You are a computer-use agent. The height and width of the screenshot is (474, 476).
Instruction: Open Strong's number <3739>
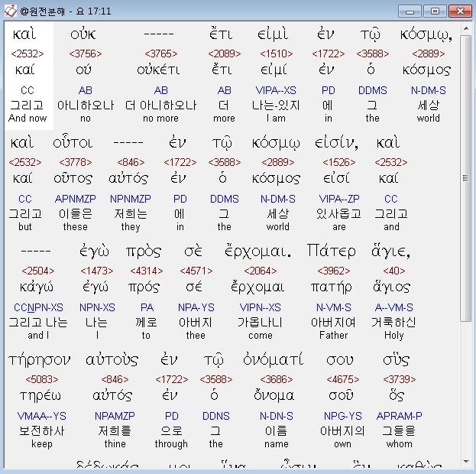point(399,379)
